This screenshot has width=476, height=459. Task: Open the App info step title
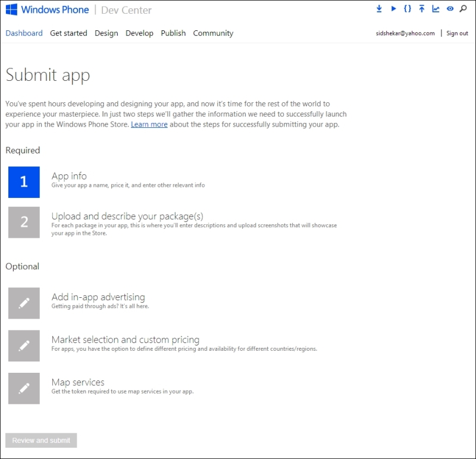69,176
